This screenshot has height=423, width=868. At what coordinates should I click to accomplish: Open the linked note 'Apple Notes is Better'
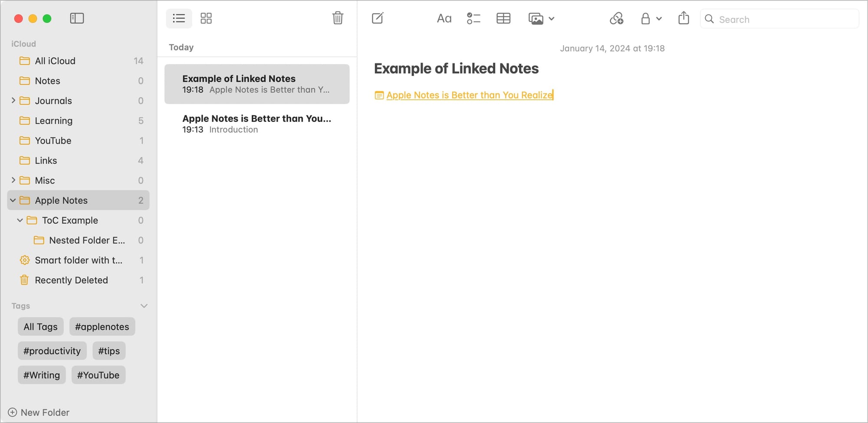pos(469,95)
